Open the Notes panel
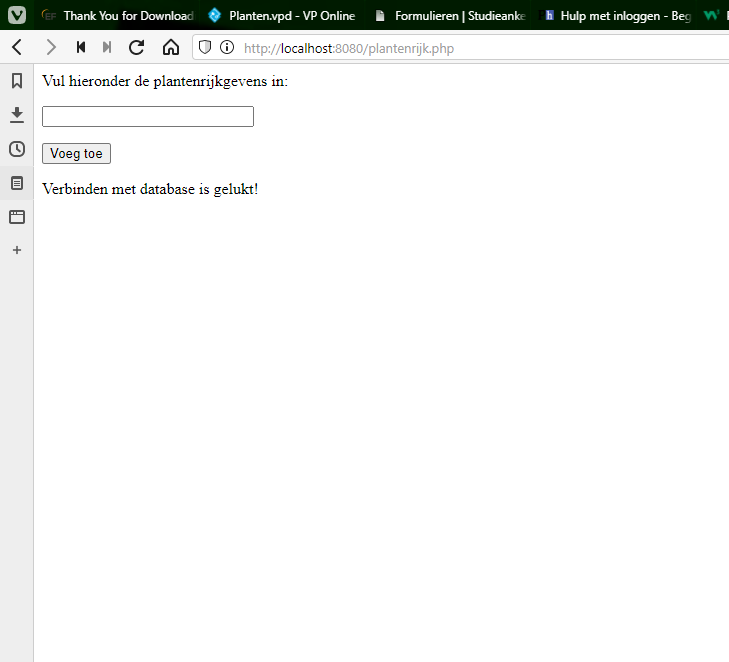Screen dimensions: 729x662 (17, 183)
